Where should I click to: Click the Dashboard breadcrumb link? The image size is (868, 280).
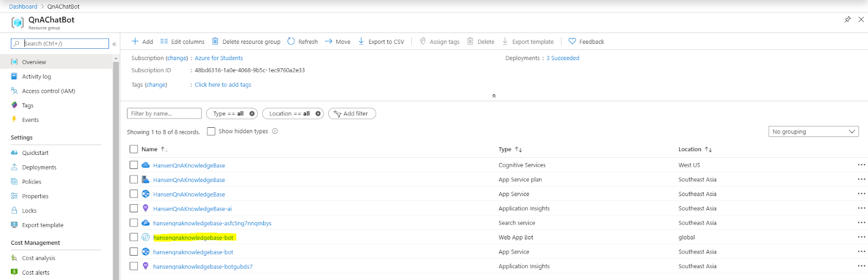point(23,6)
